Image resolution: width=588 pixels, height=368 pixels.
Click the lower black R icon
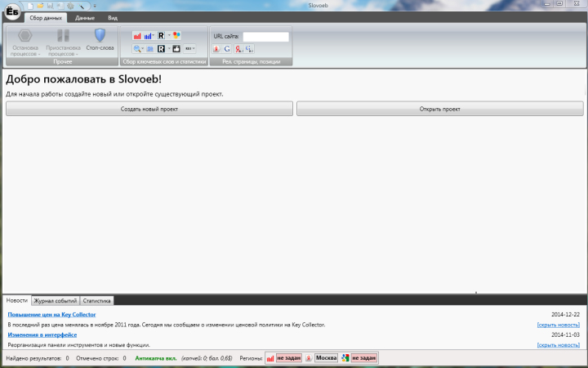point(161,48)
